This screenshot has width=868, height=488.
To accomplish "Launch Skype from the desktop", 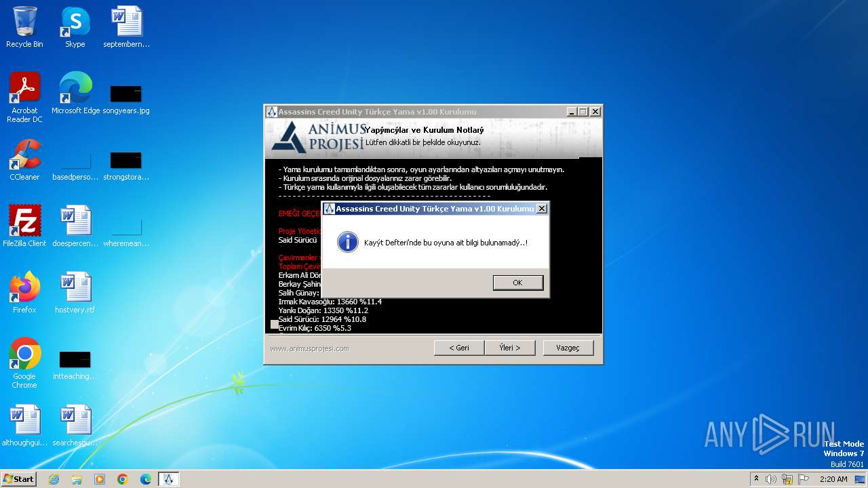I will (75, 27).
